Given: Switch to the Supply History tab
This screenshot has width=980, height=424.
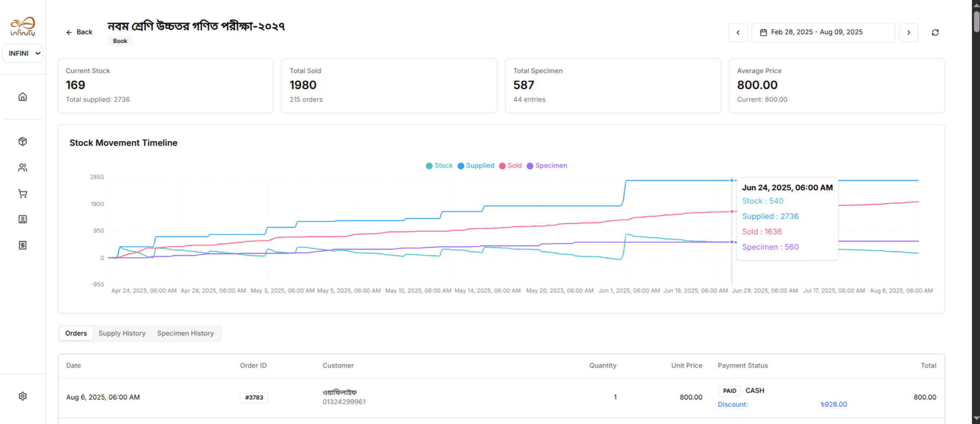Looking at the screenshot, I should pos(122,334).
